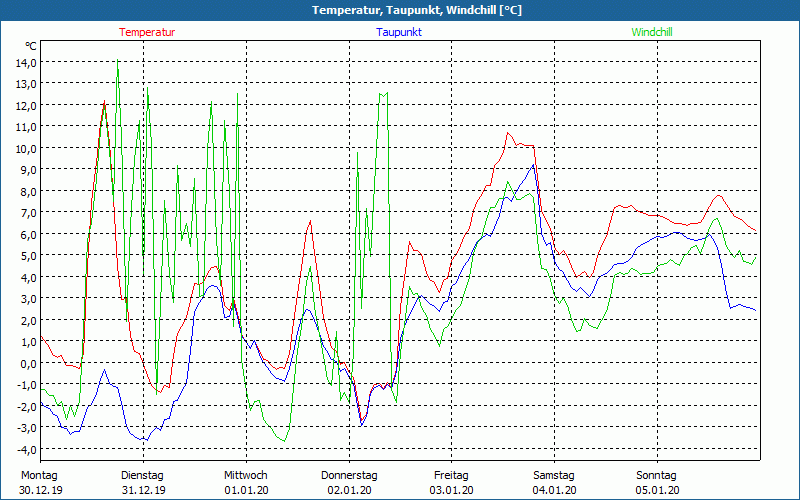The height and width of the screenshot is (500, 800).
Task: Click the '5,0' y-axis value
Action: click(28, 256)
